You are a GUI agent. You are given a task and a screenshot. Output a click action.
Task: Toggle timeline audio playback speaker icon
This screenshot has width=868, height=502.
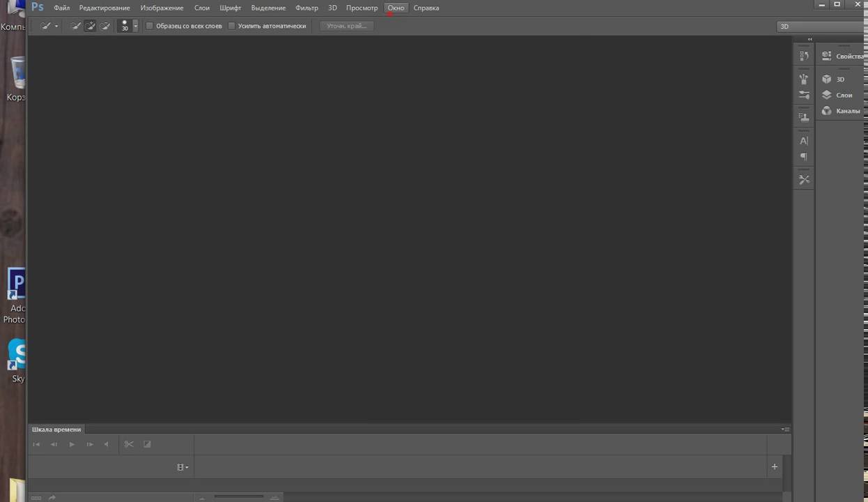(x=107, y=444)
